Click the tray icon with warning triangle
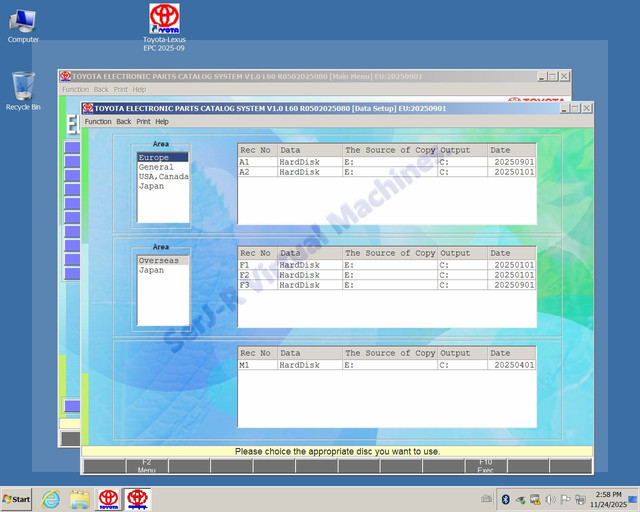640x512 pixels. [535, 499]
